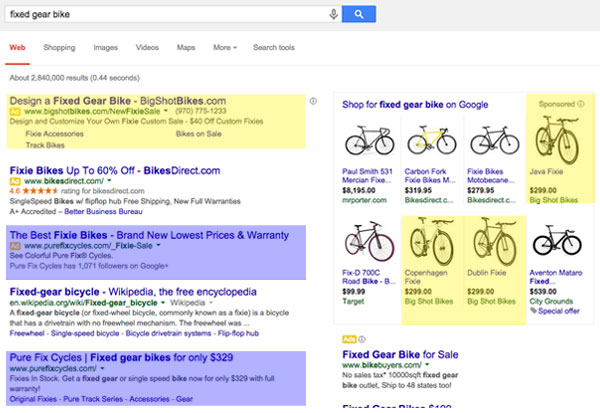Click the Aventon Mataro bike image
The width and height of the screenshot is (600, 413).
[557, 241]
